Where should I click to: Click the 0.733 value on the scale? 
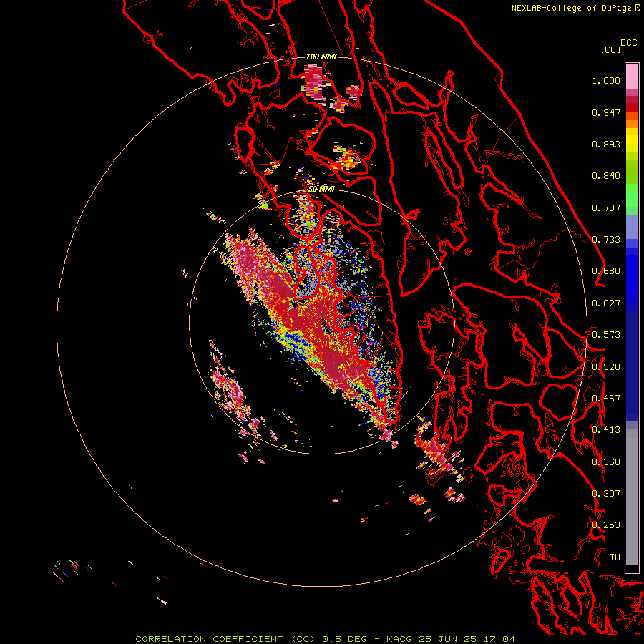coord(606,240)
